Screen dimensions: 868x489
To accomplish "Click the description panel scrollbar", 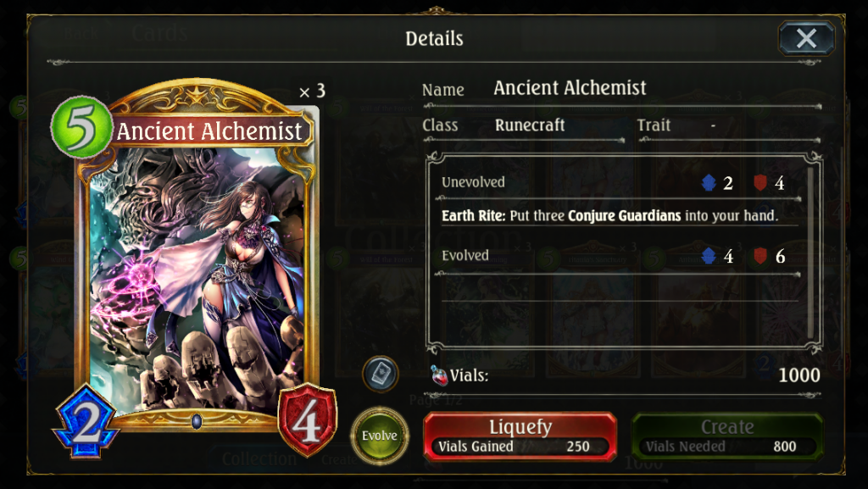I will [810, 253].
